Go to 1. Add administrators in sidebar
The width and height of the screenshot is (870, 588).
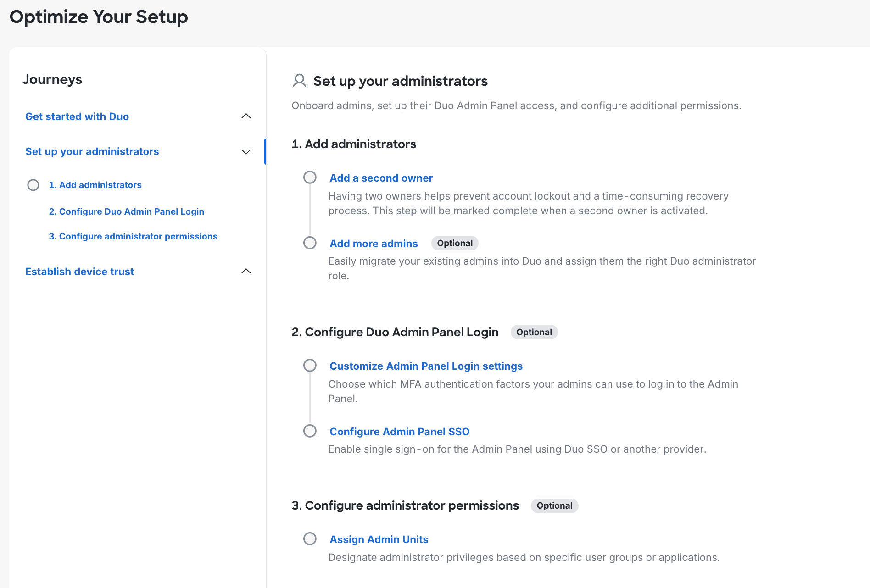[95, 185]
